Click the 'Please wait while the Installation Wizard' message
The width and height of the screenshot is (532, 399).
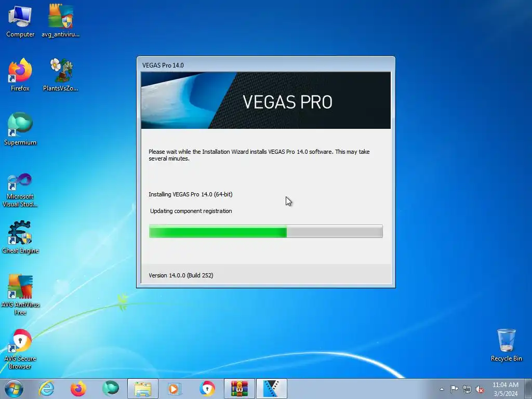(259, 155)
